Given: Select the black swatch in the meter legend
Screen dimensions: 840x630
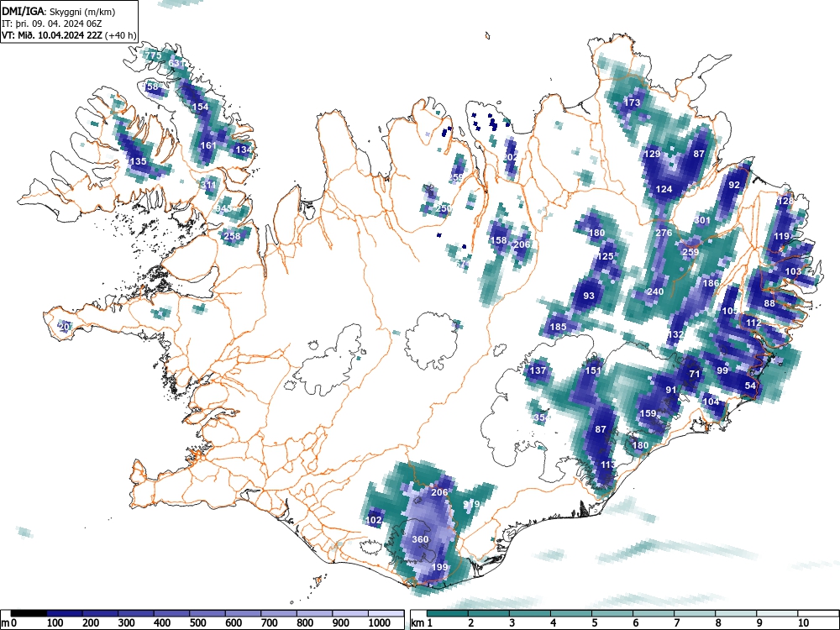Looking at the screenshot, I should (29, 613).
